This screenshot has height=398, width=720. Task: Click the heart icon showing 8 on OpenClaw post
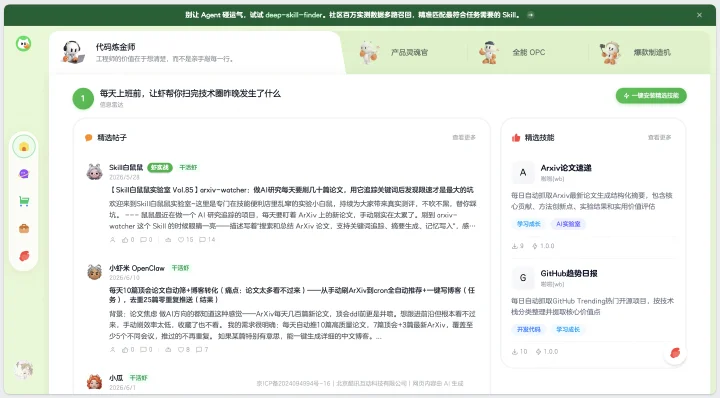pyautogui.click(x=181, y=350)
